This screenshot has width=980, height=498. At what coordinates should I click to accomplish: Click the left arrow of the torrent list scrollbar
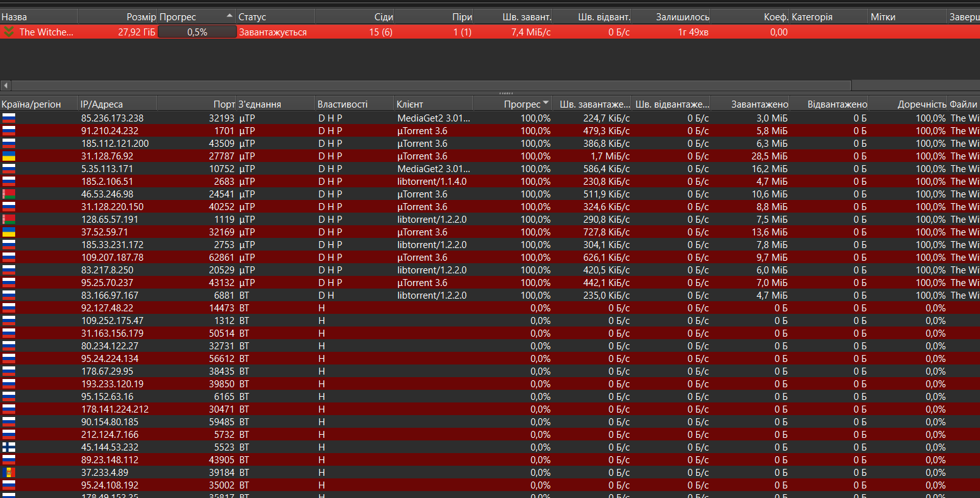[x=6, y=85]
